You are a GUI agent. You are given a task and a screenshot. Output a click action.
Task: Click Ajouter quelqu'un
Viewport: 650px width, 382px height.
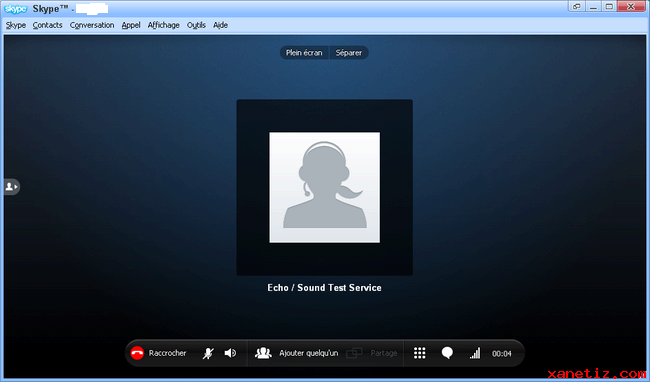coord(308,353)
